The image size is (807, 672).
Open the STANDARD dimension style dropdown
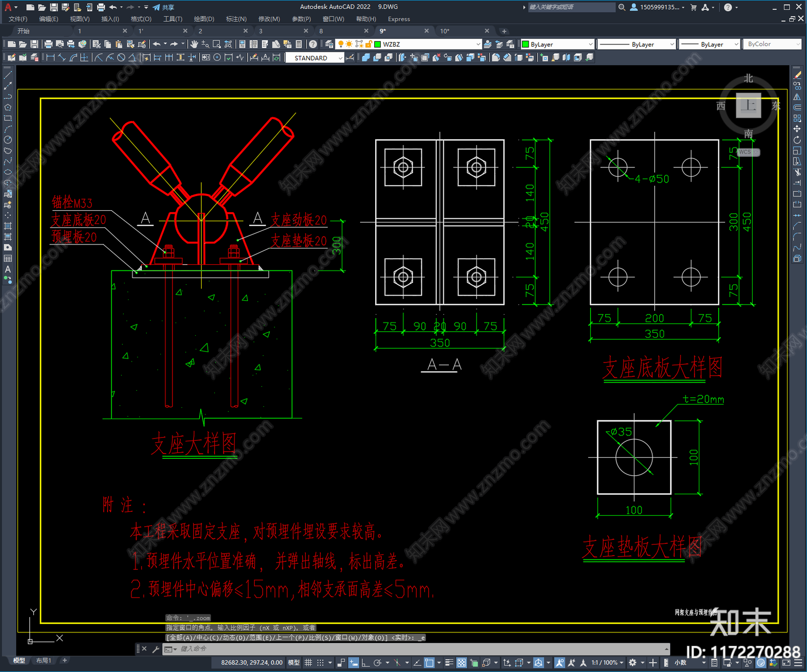click(340, 58)
